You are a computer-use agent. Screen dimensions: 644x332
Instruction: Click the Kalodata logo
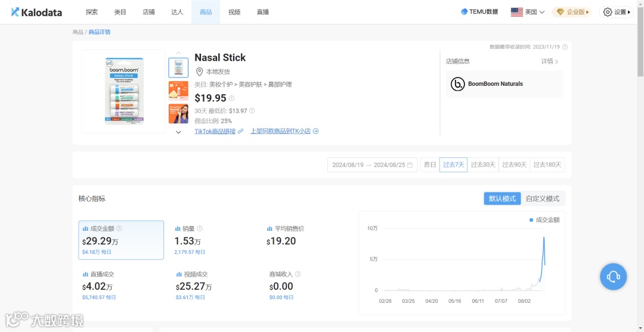[x=36, y=13]
